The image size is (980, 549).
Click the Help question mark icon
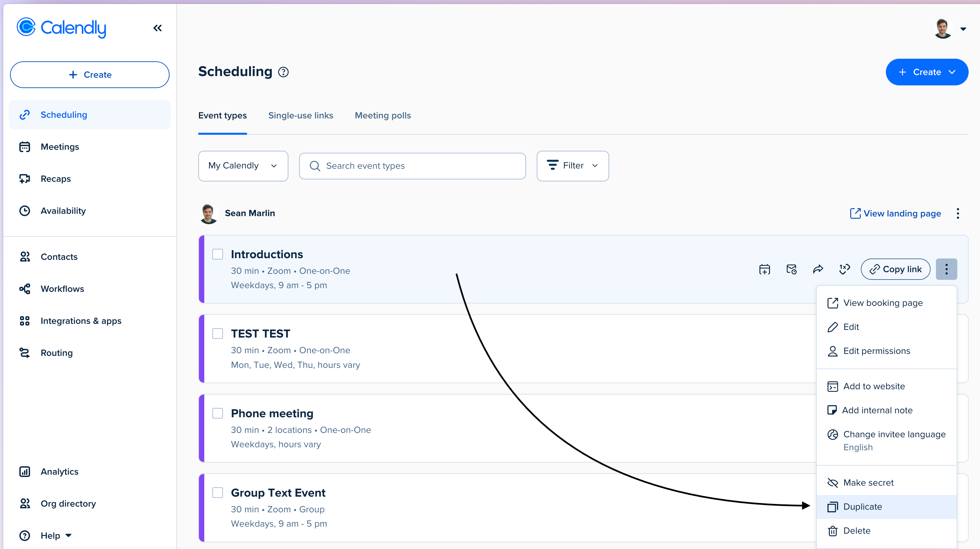[x=25, y=535]
